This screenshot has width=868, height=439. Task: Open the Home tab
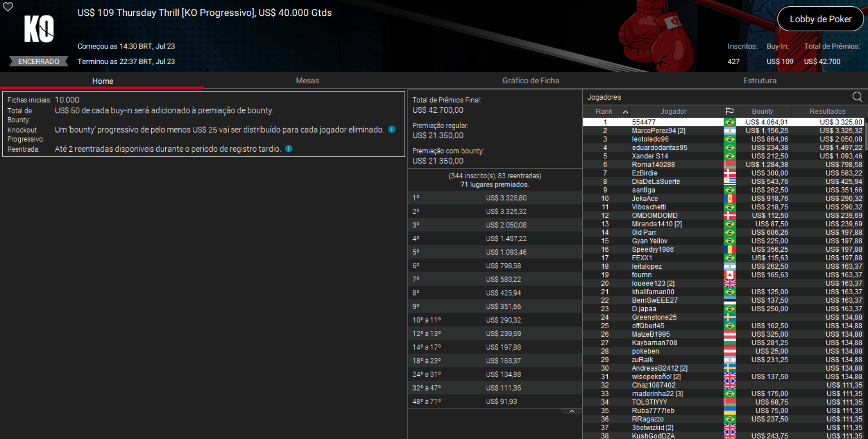click(x=103, y=81)
